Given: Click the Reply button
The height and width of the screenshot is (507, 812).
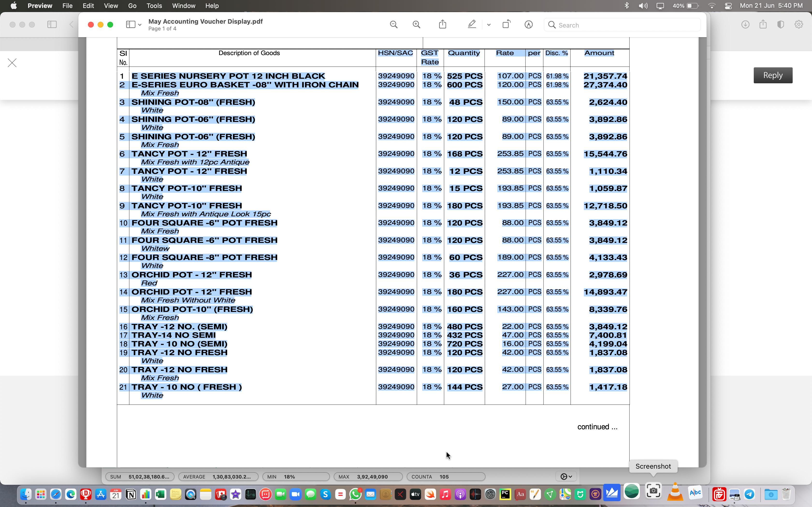Looking at the screenshot, I should (773, 75).
